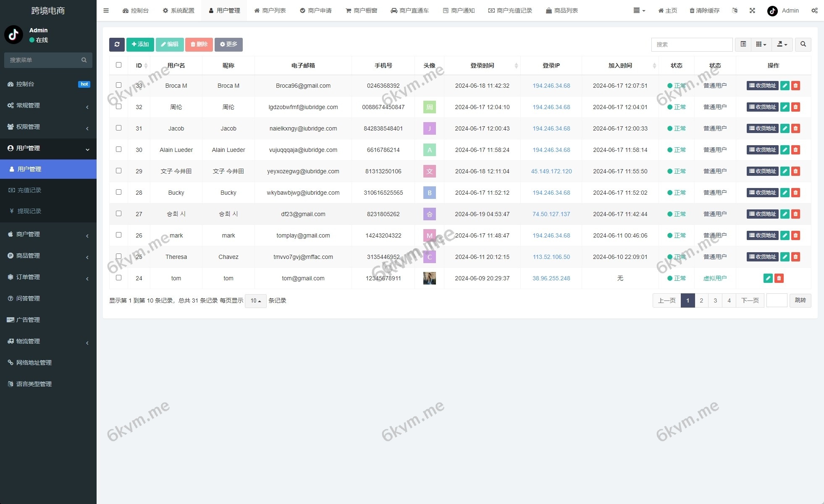Click IP link 45.149.172.120

pyautogui.click(x=551, y=171)
